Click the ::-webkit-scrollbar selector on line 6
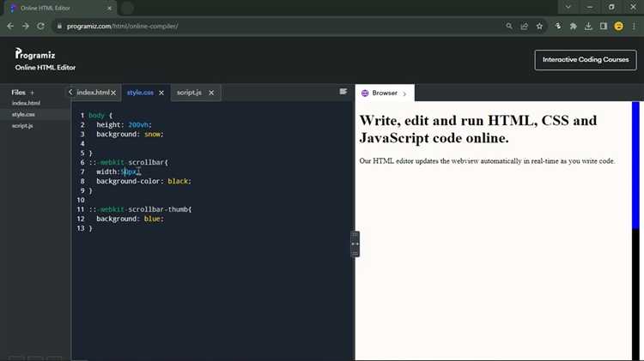 coord(127,162)
